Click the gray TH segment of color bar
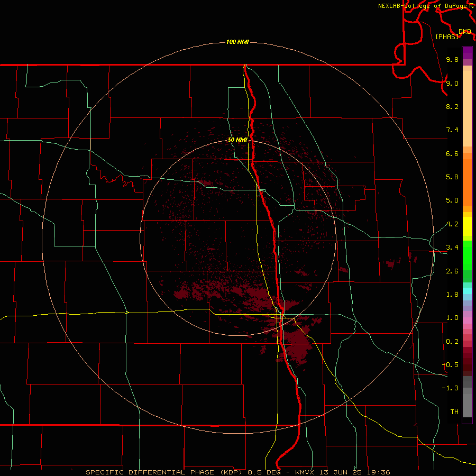This screenshot has width=476, height=476. pyautogui.click(x=467, y=405)
